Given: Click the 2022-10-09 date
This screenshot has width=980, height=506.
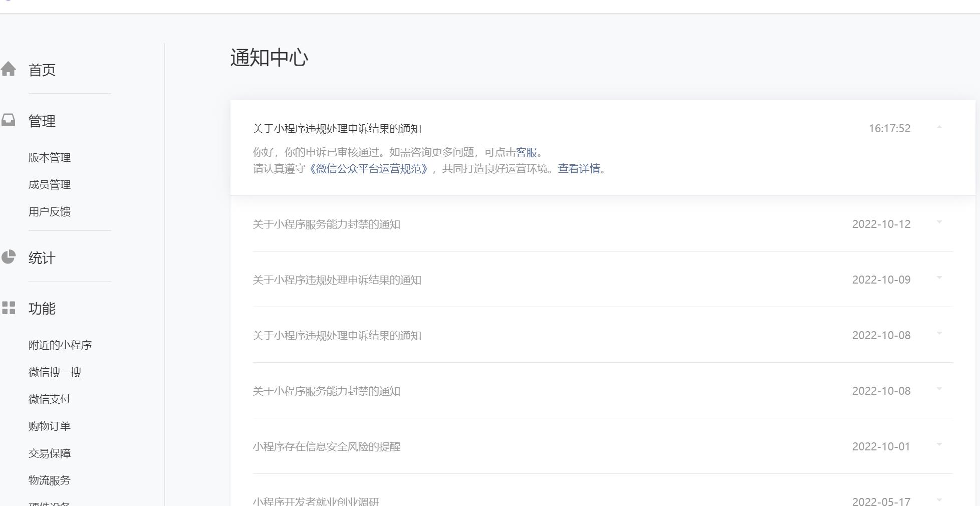Looking at the screenshot, I should pos(881,280).
